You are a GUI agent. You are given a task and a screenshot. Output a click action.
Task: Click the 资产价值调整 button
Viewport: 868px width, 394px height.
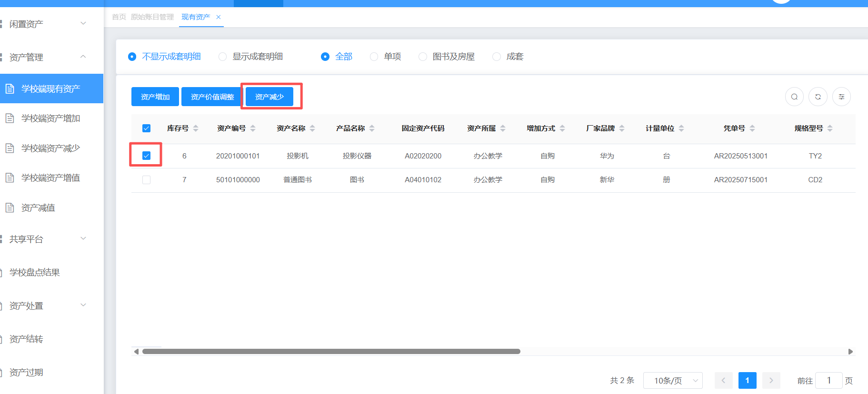[212, 97]
